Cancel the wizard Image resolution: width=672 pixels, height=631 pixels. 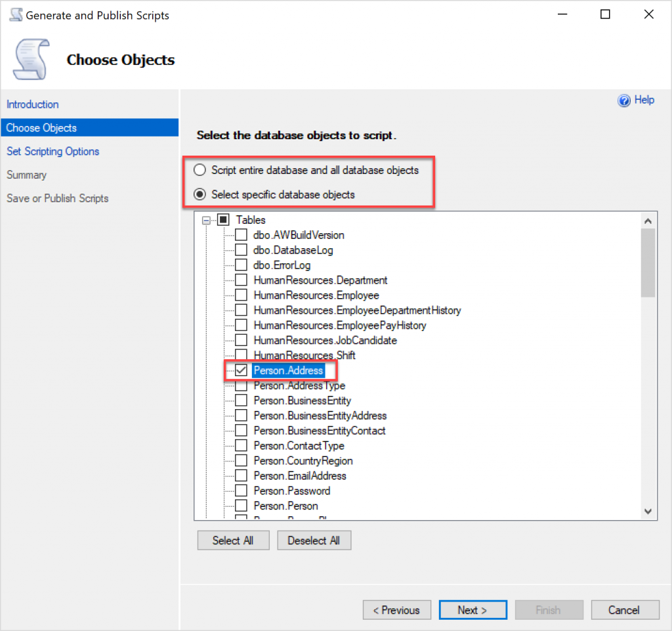click(625, 609)
